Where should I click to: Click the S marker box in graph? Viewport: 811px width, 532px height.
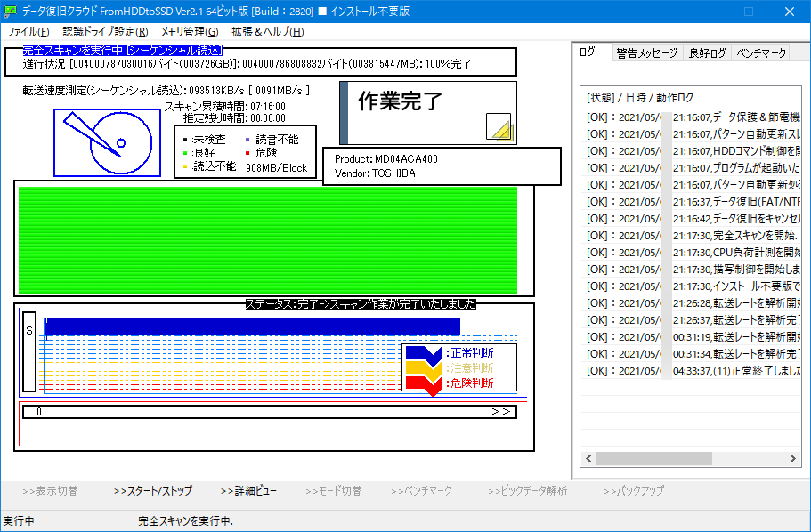(29, 351)
